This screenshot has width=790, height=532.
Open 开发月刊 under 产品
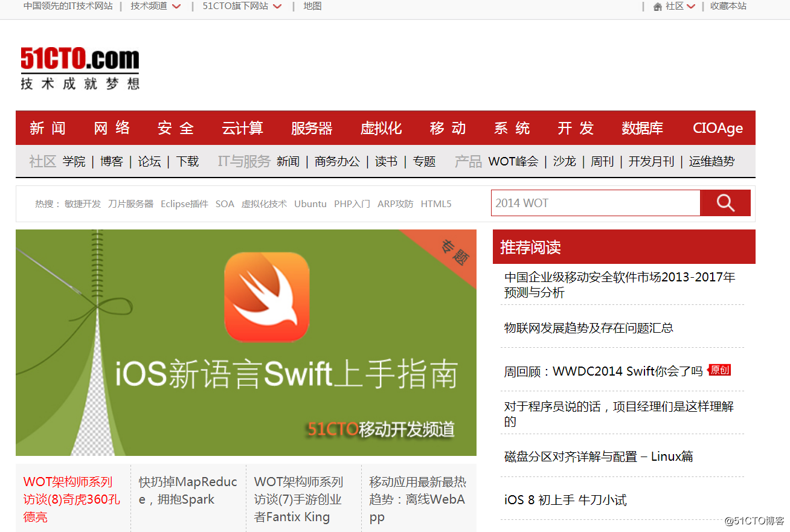click(x=651, y=161)
